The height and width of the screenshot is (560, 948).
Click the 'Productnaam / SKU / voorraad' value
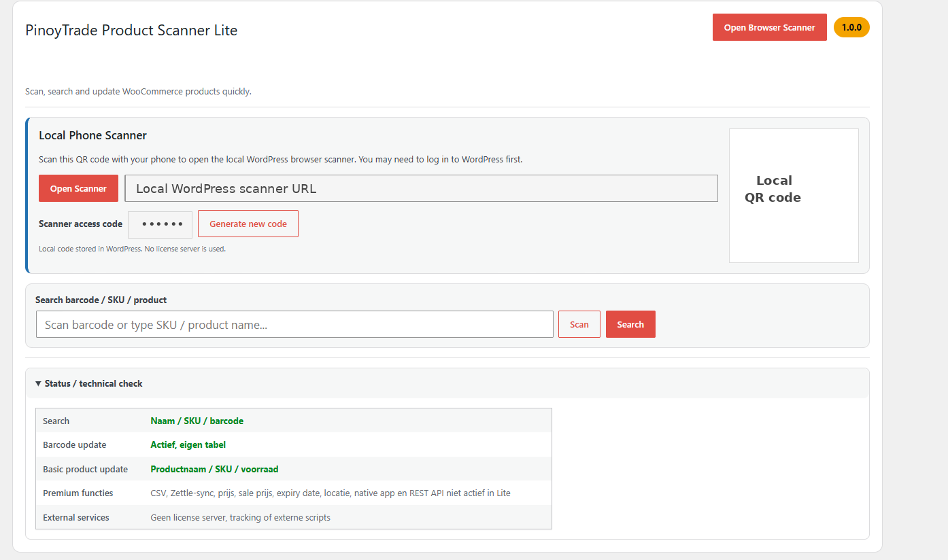214,469
